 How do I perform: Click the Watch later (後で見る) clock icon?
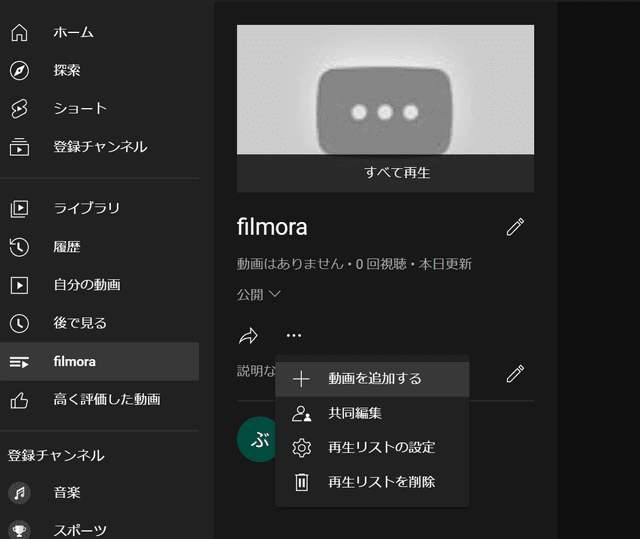pyautogui.click(x=19, y=323)
